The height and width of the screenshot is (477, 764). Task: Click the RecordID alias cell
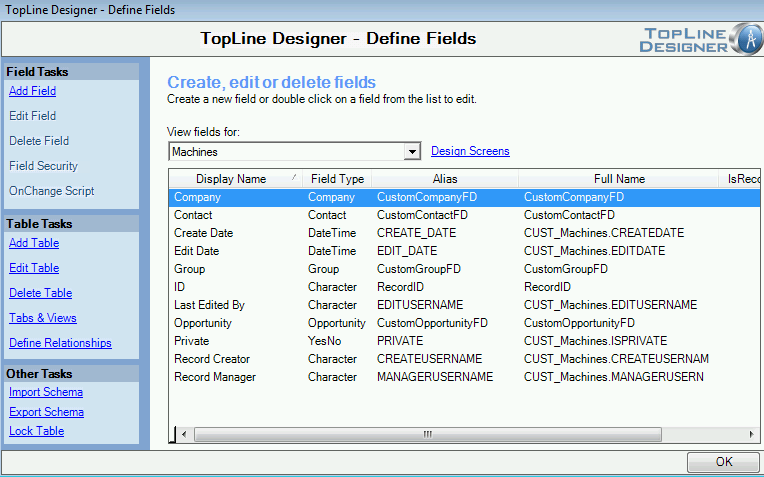pyautogui.click(x=401, y=287)
